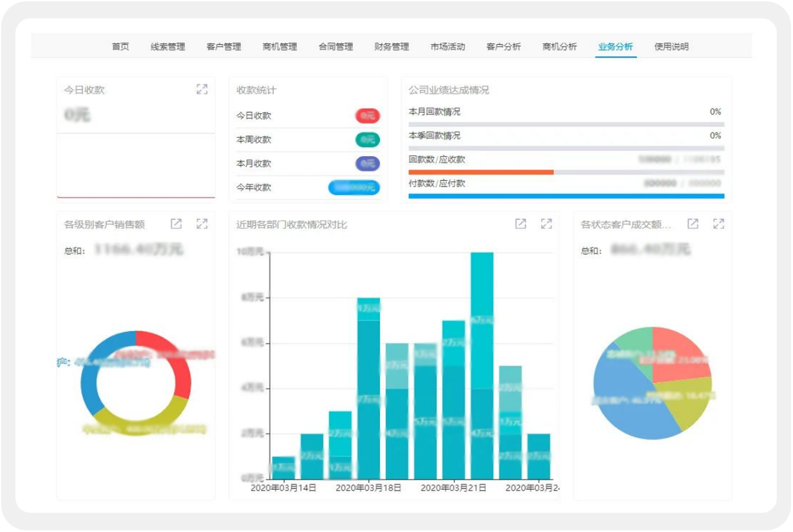Click the green 本周收款 amount badge
The image size is (793, 532).
pyautogui.click(x=368, y=139)
